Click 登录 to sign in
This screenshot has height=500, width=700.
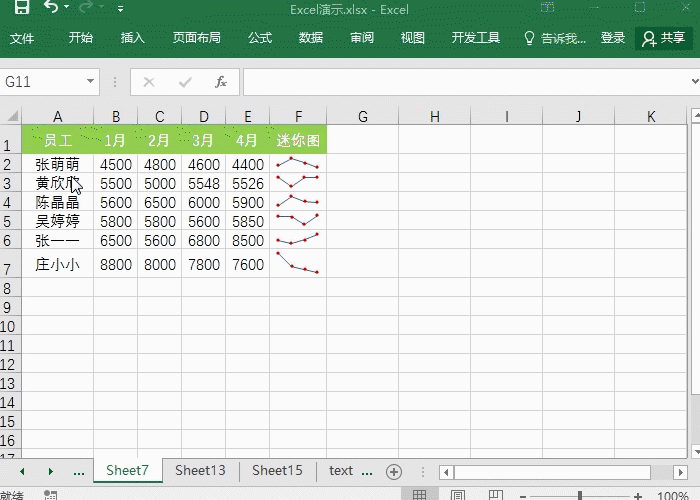(x=613, y=38)
